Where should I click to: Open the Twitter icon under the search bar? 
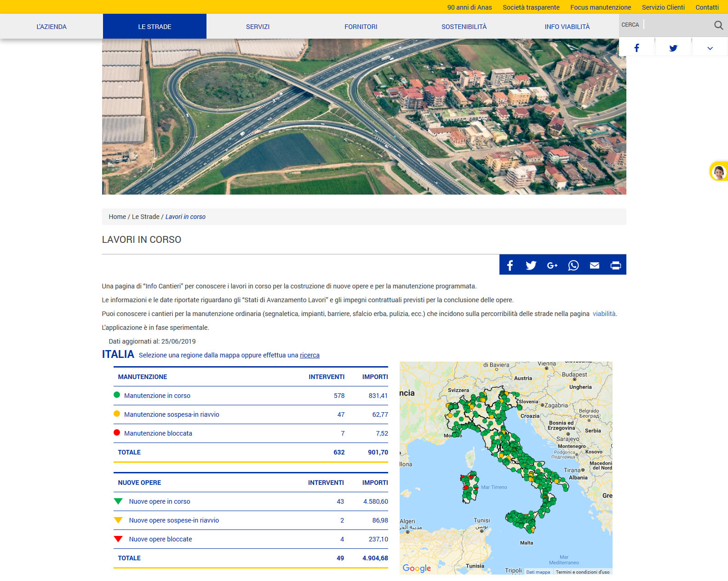pyautogui.click(x=673, y=48)
